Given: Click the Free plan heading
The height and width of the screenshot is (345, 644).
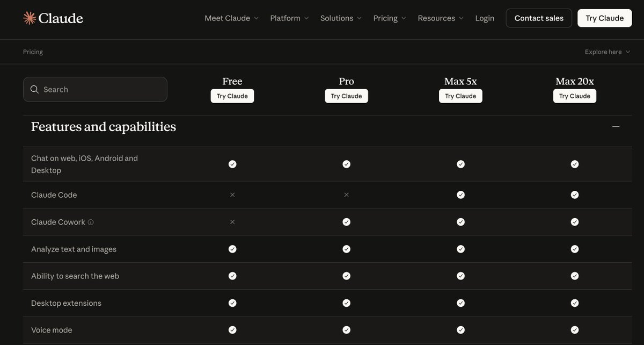Looking at the screenshot, I should click(232, 81).
